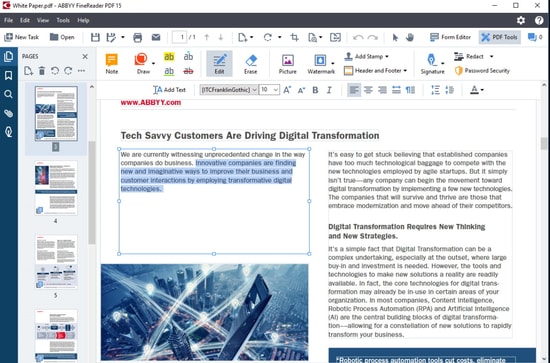Expand the Save As dropdown arrow
Image resolution: width=550 pixels, height=363 pixels.
pyautogui.click(x=122, y=37)
